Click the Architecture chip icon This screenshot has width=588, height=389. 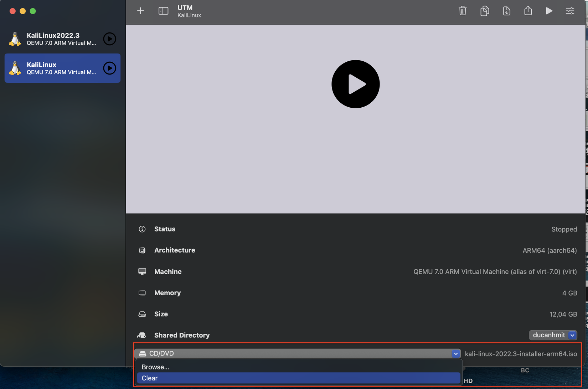tap(142, 250)
